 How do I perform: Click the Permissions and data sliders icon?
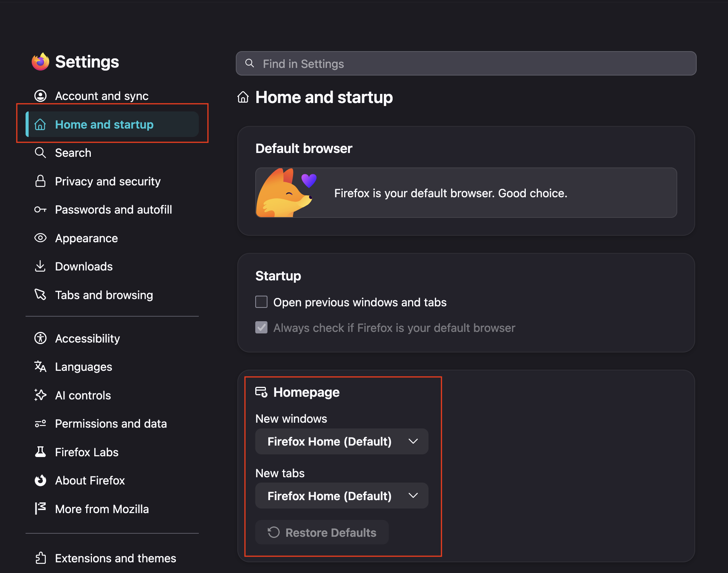point(40,423)
